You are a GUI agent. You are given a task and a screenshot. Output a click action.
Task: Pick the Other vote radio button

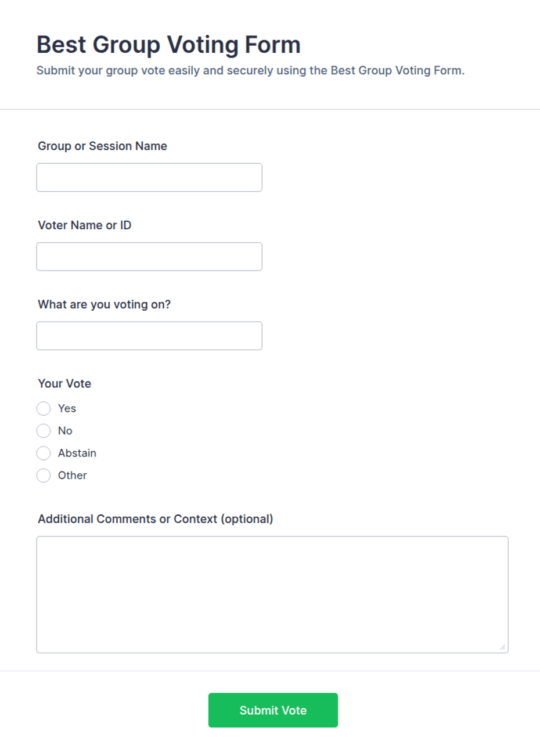click(44, 476)
